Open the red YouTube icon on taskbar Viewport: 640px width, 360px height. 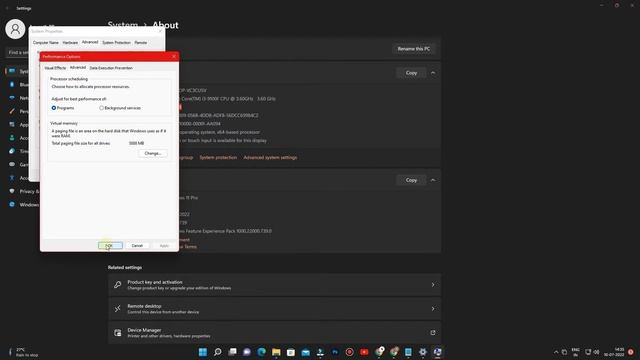364,352
